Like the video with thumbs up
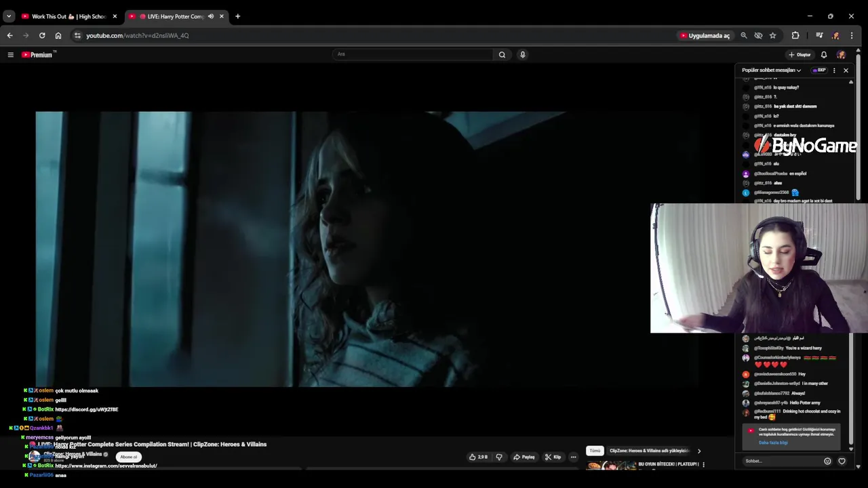 point(478,457)
